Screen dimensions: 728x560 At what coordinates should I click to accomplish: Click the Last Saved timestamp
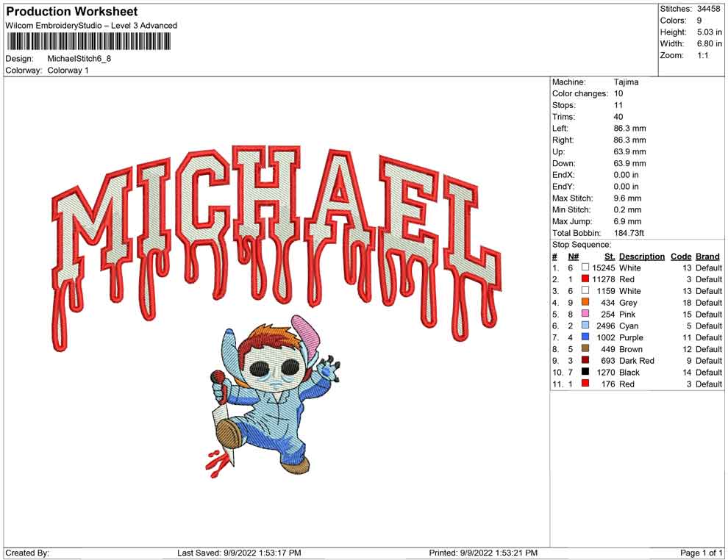[x=239, y=553]
